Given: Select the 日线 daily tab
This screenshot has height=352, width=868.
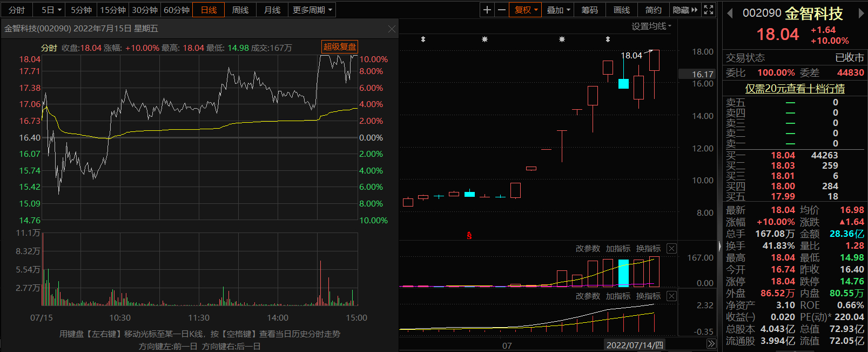Looking at the screenshot, I should [208, 10].
